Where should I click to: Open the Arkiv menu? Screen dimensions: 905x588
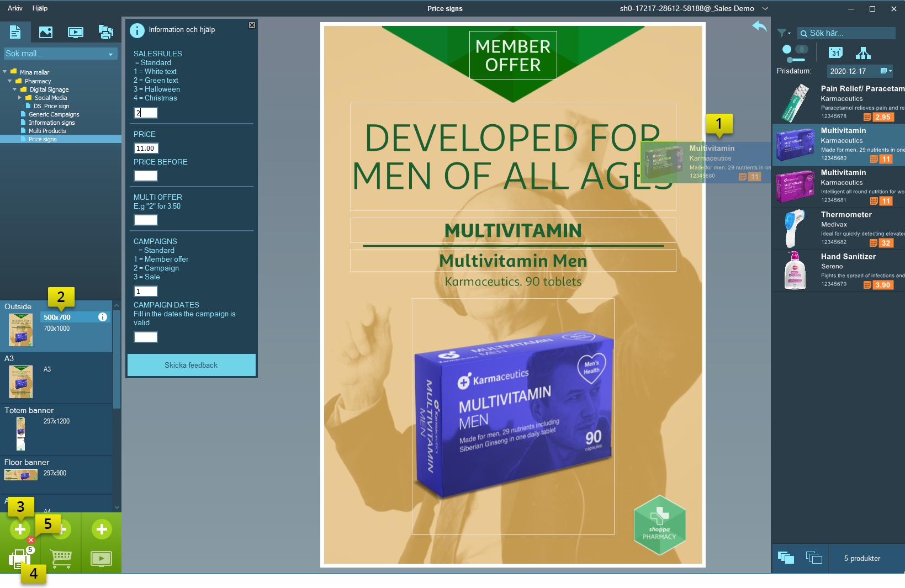click(x=15, y=8)
